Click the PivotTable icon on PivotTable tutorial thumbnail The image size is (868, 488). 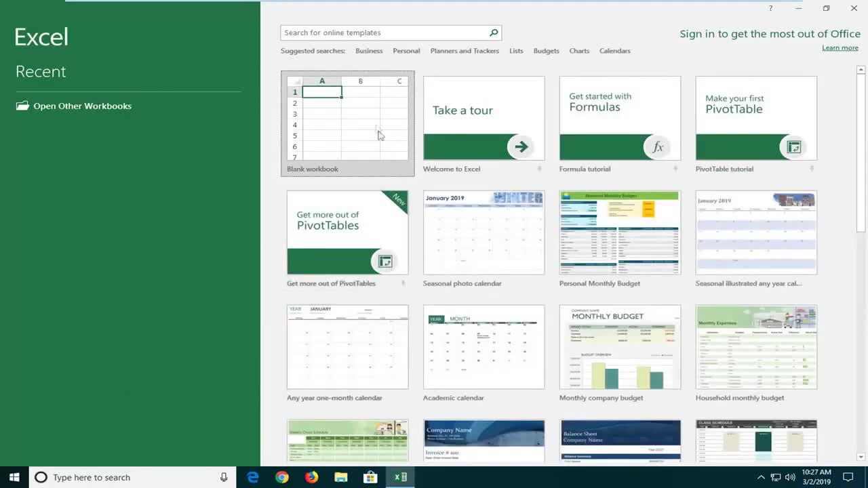[793, 146]
